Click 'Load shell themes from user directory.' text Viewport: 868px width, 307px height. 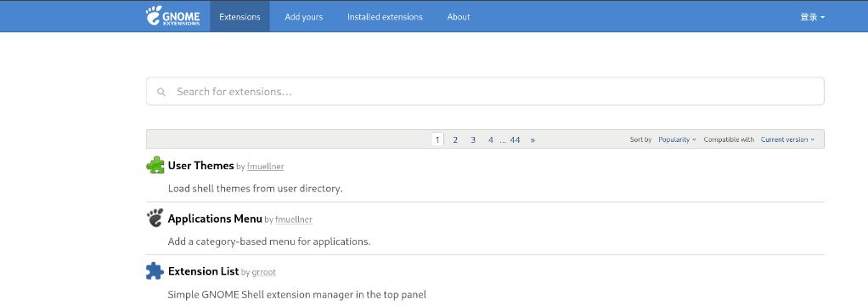click(x=255, y=189)
